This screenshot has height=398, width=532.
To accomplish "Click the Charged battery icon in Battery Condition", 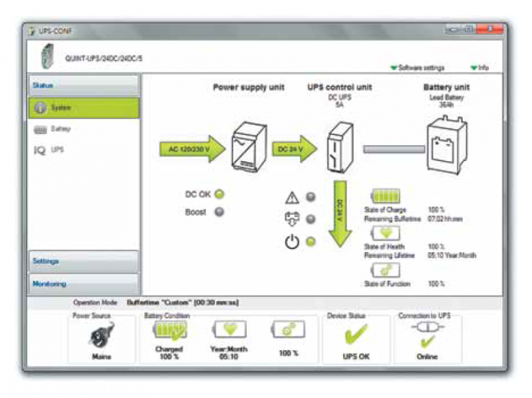I will (x=170, y=331).
